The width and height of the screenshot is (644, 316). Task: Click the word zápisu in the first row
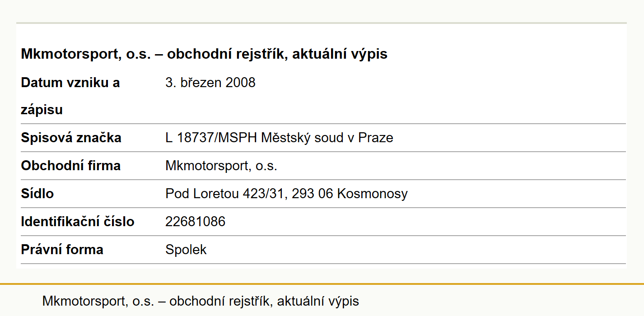[x=42, y=110]
